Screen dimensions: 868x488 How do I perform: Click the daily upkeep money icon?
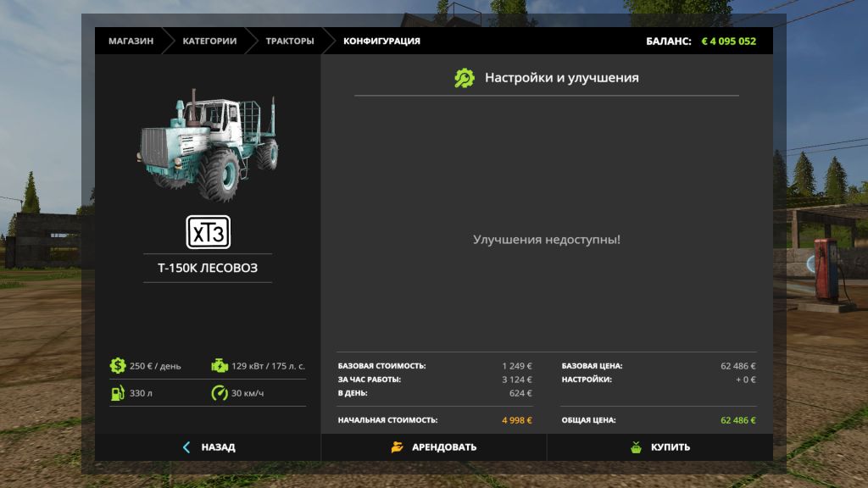(117, 366)
